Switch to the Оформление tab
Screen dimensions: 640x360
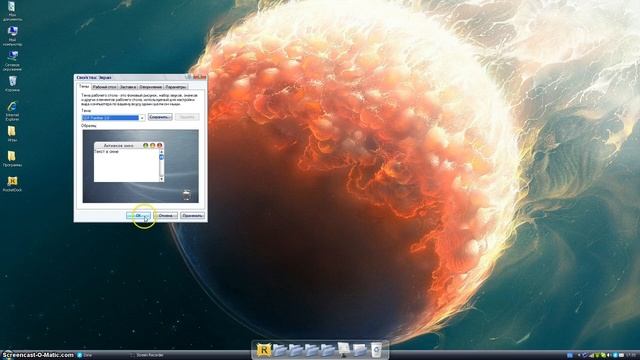click(150, 87)
